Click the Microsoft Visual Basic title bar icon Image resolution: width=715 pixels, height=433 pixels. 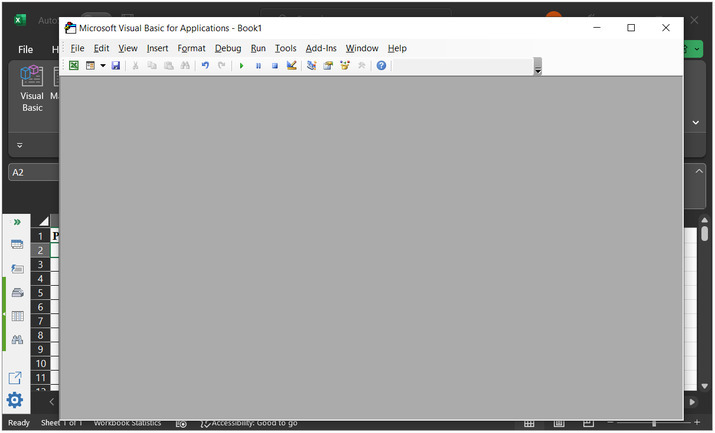pyautogui.click(x=70, y=28)
